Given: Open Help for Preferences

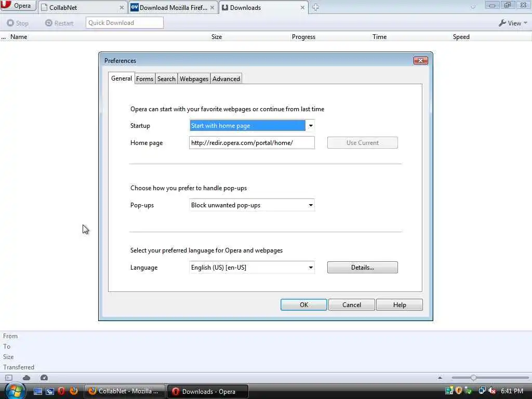Looking at the screenshot, I should [400, 304].
